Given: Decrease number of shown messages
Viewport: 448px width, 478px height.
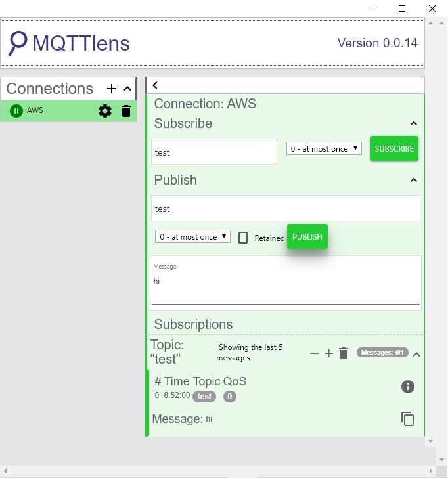Looking at the screenshot, I should pyautogui.click(x=314, y=354).
